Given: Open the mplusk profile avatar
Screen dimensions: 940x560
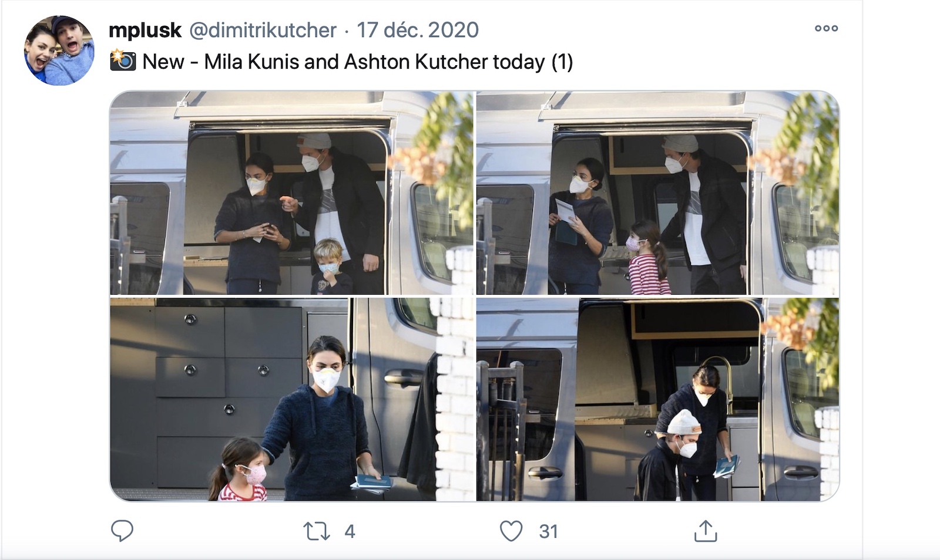Looking at the screenshot, I should click(x=59, y=50).
